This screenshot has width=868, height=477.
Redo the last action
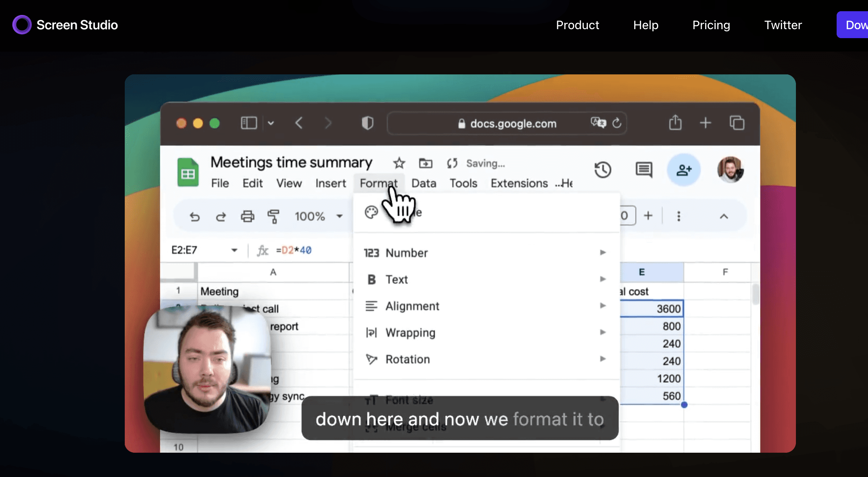[221, 216]
